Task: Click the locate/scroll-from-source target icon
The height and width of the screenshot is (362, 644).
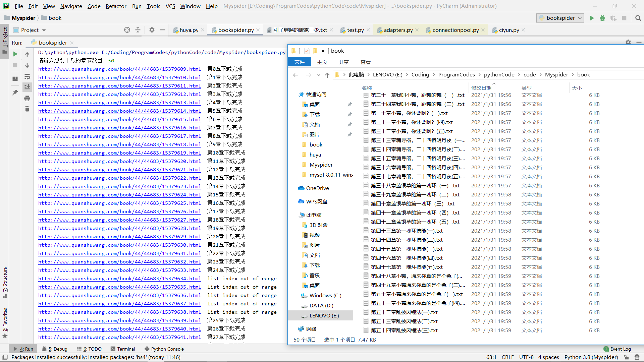Action: pos(127,30)
